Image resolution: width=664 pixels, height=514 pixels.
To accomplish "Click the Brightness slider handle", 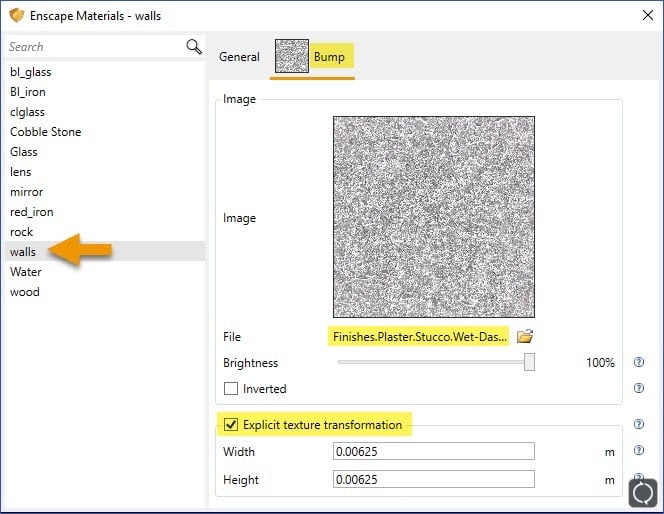I will pos(529,363).
